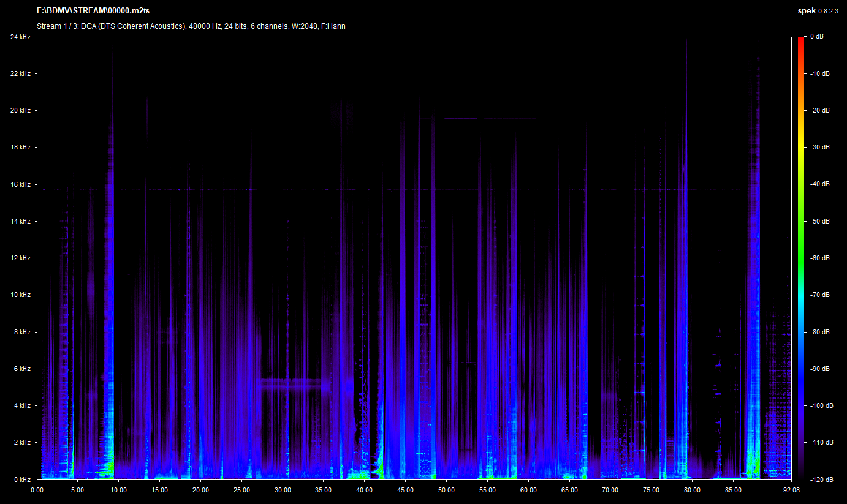Click the 12 kHz frequency axis label
Screen dimensions: 847x504
pos(20,258)
